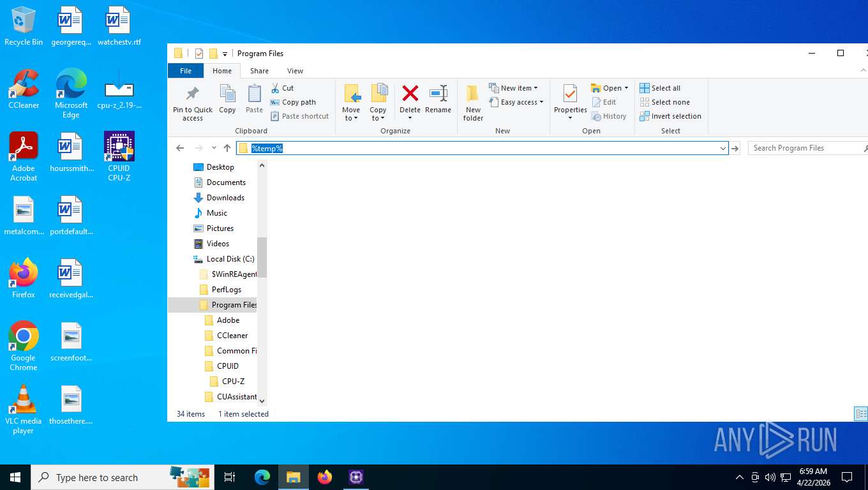Image resolution: width=868 pixels, height=490 pixels.
Task: Select Documents in navigation pane
Action: pos(226,182)
